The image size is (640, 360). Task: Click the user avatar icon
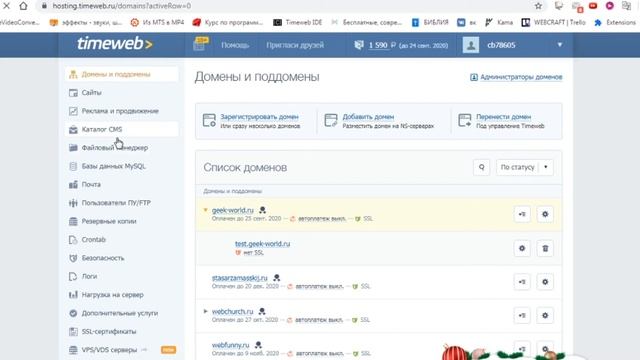[x=471, y=45]
